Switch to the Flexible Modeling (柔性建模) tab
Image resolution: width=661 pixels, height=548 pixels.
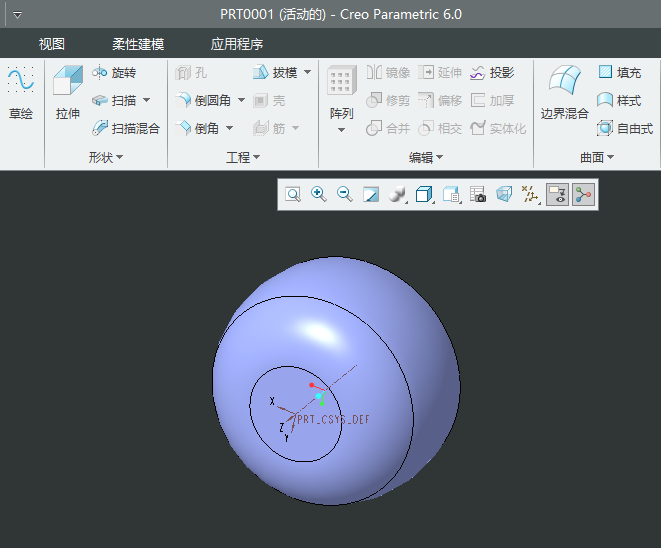(x=138, y=44)
